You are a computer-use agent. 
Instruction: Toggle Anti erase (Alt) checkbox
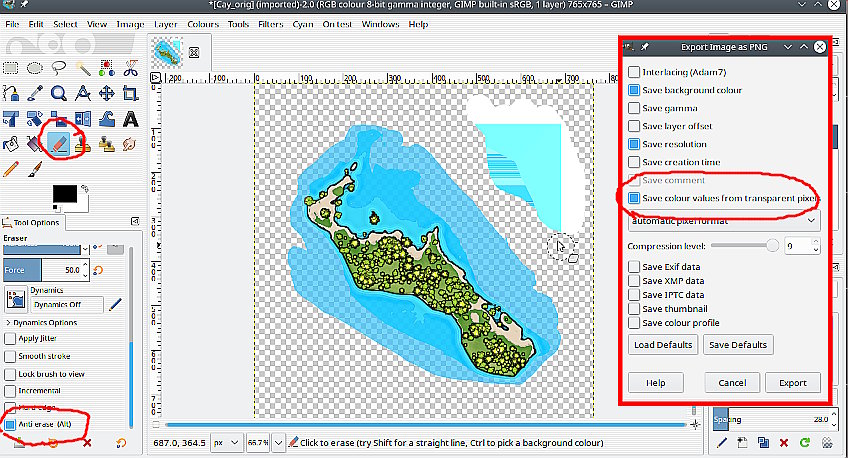point(10,424)
